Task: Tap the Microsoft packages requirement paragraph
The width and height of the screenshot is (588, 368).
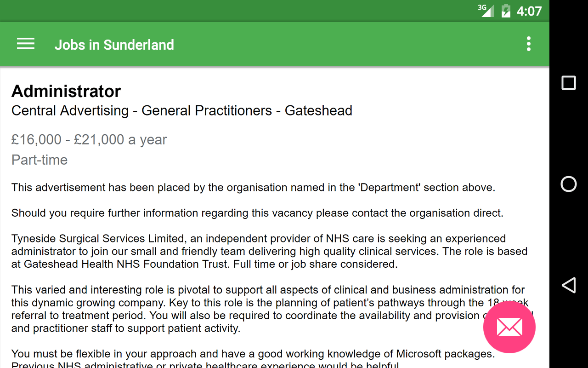Action: (253, 354)
